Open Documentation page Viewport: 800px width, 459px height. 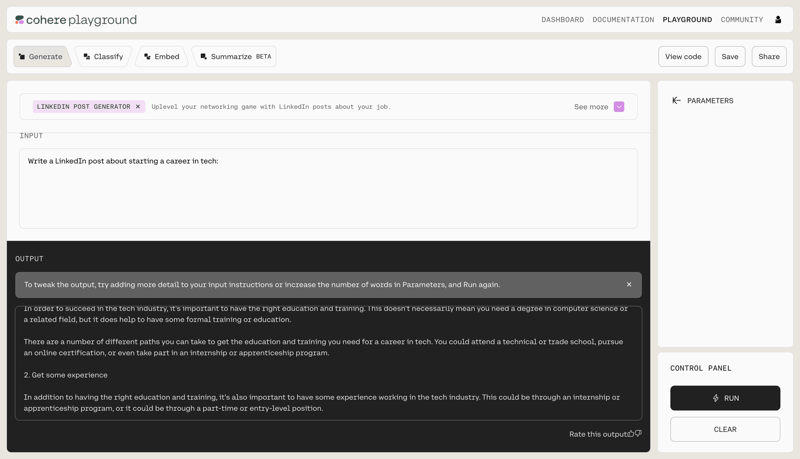(623, 20)
